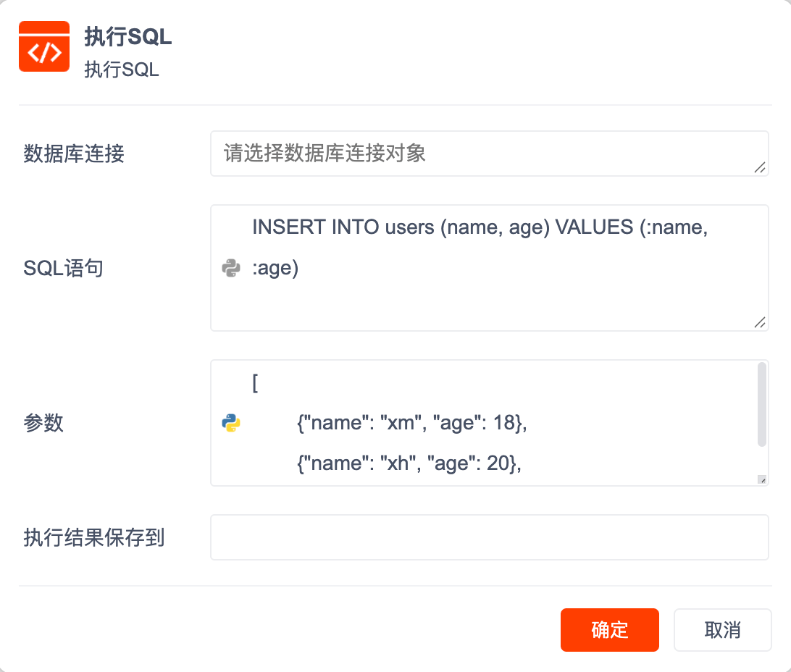Click the 执行结果保存到 input field
Screen dimensions: 791x672
[489, 537]
